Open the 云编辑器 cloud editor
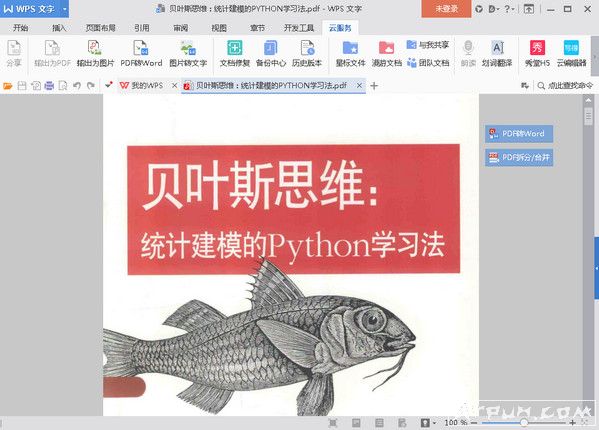The image size is (599, 430). [571, 53]
